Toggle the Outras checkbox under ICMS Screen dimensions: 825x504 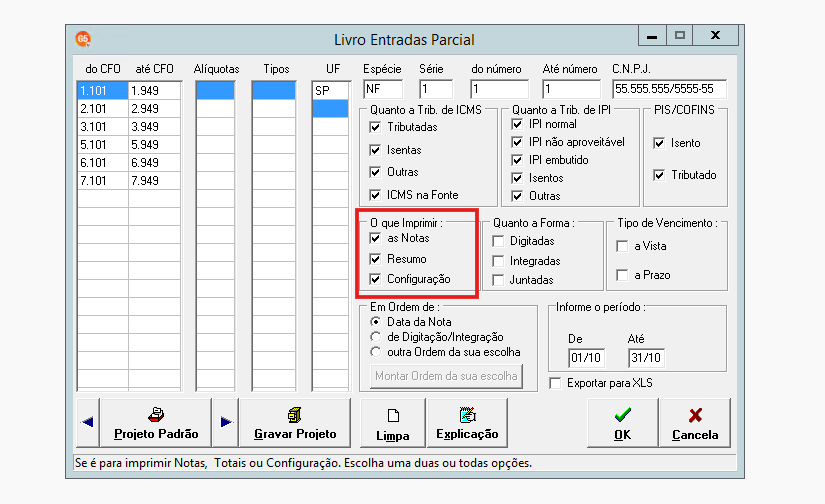point(375,173)
